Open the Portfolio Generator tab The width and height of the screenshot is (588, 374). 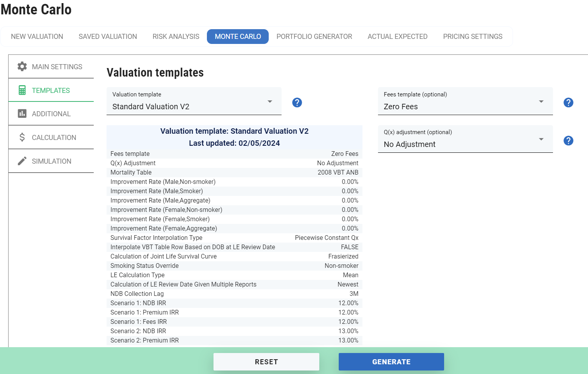pyautogui.click(x=314, y=37)
